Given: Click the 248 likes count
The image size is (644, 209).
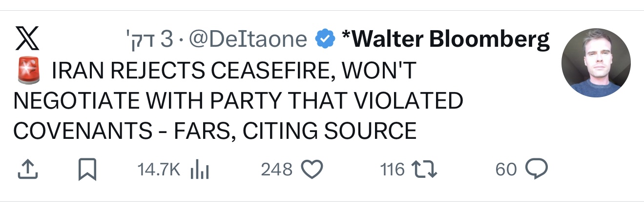Looking at the screenshot, I should click(x=276, y=169).
